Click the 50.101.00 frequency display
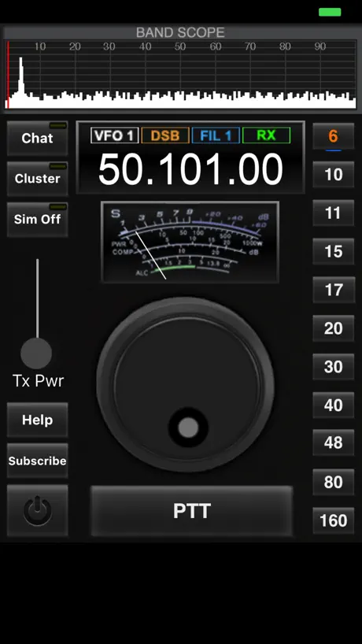This screenshot has width=362, height=644. click(191, 169)
